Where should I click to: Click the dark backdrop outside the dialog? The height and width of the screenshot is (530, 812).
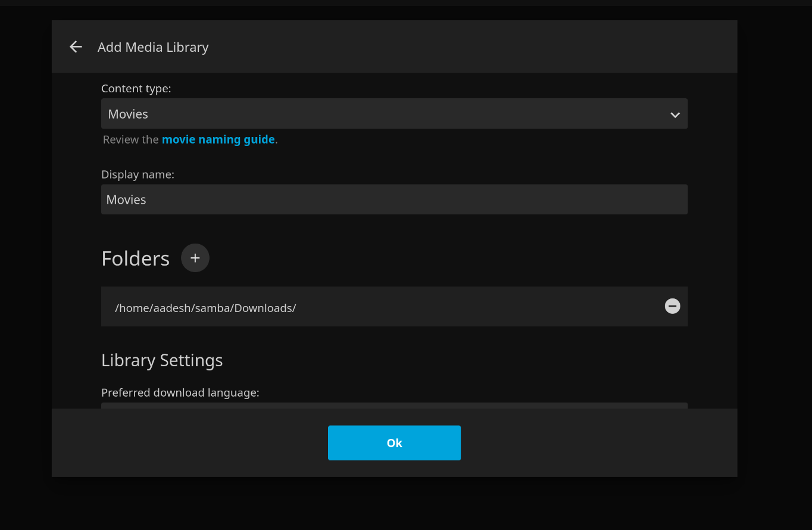[x=774, y=268]
